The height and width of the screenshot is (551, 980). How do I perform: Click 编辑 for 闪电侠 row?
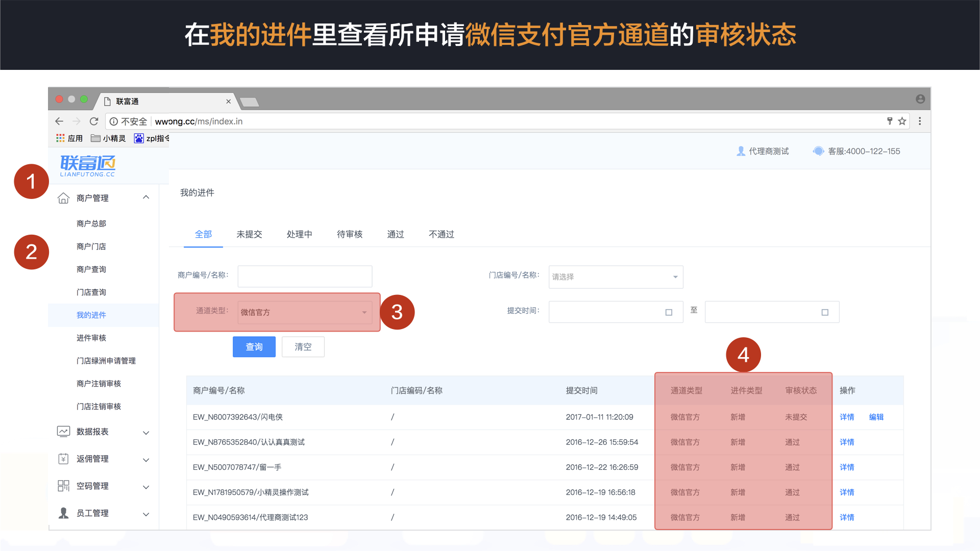point(876,417)
